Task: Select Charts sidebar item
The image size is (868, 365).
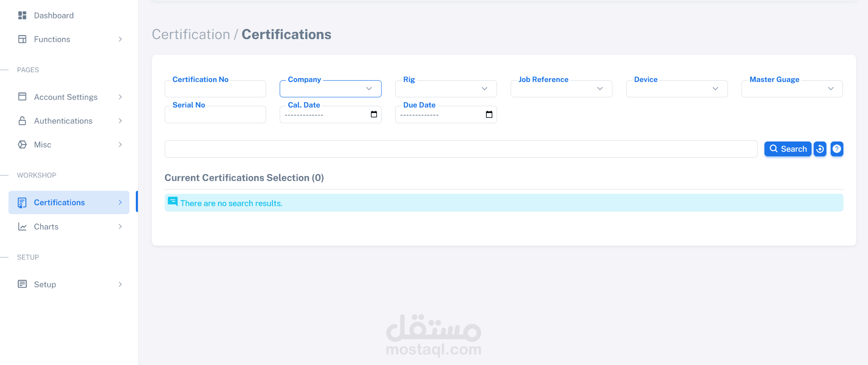Action: pyautogui.click(x=69, y=226)
